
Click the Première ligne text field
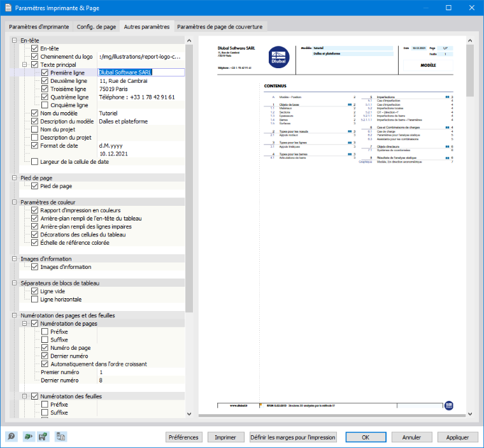click(x=141, y=72)
